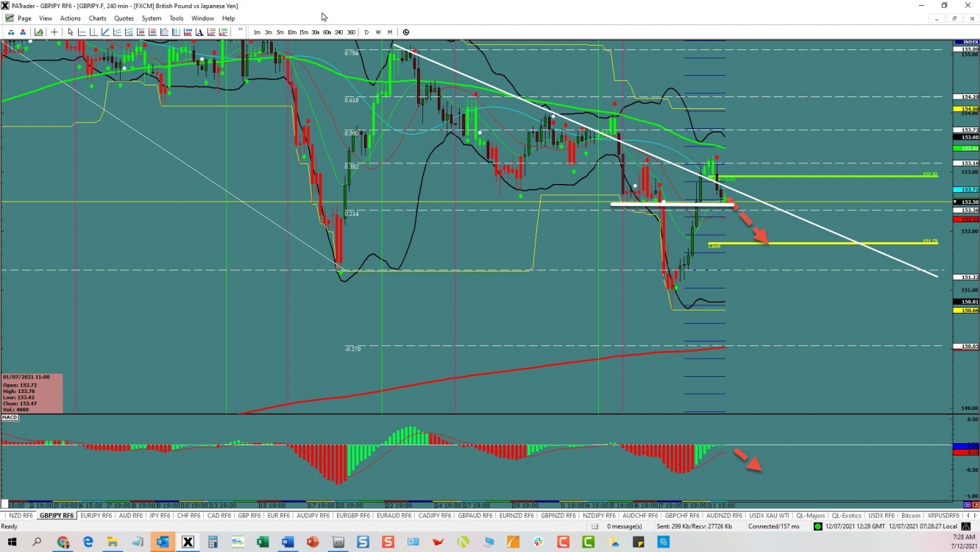Click the MACD indicator label

point(10,417)
